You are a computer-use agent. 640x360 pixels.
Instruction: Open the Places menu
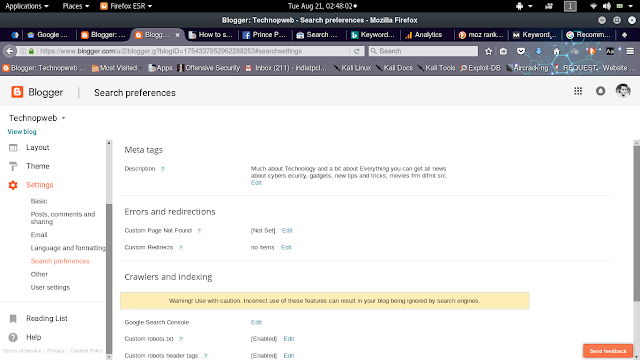[x=76, y=6]
